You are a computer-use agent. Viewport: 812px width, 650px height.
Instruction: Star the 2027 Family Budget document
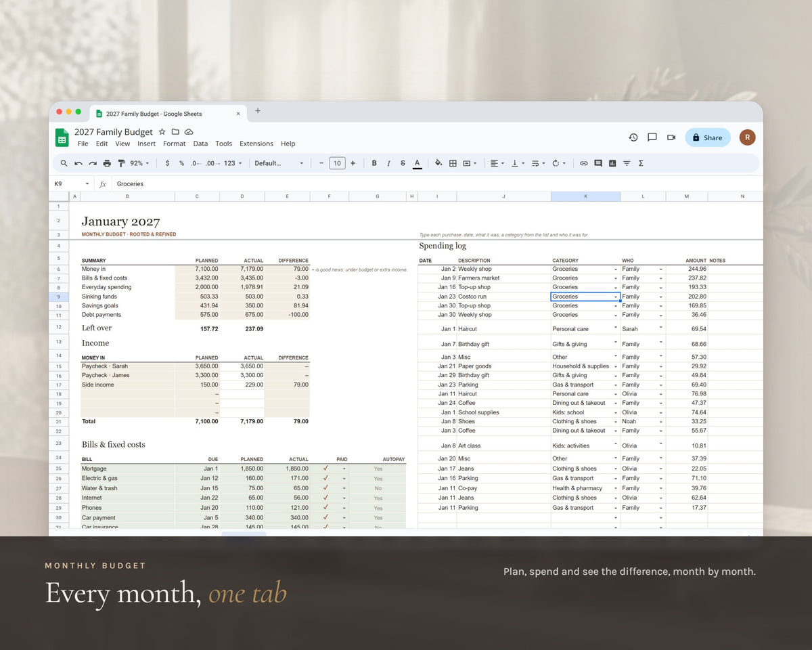pos(162,132)
